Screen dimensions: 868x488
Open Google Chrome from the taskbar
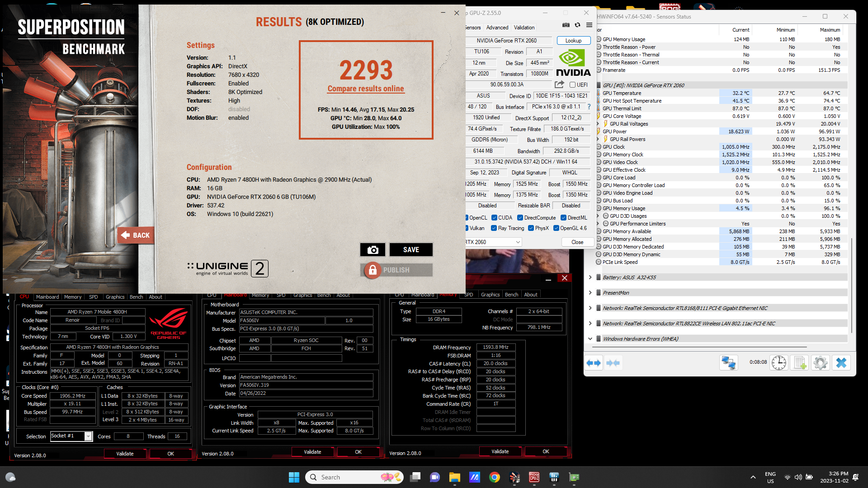(495, 477)
